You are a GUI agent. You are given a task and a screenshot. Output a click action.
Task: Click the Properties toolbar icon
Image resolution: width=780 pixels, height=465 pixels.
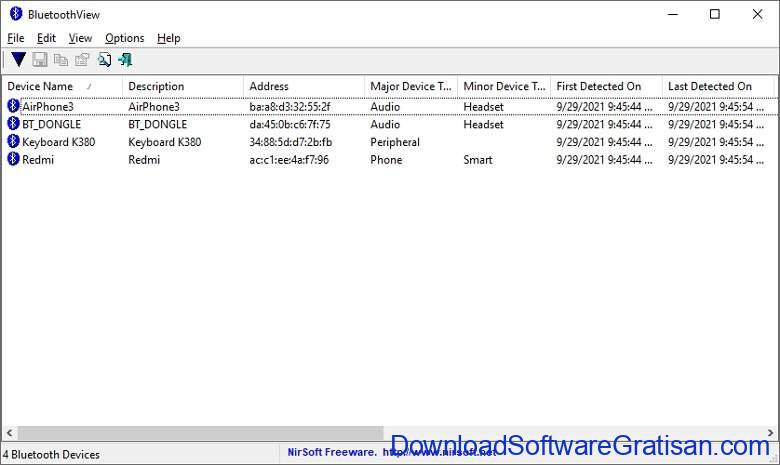point(82,60)
